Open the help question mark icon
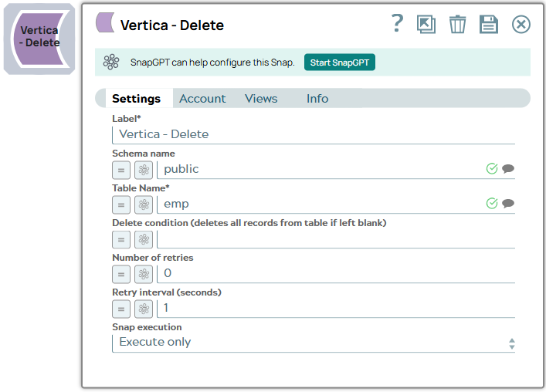Screen dimensions: 546x392 pyautogui.click(x=397, y=23)
